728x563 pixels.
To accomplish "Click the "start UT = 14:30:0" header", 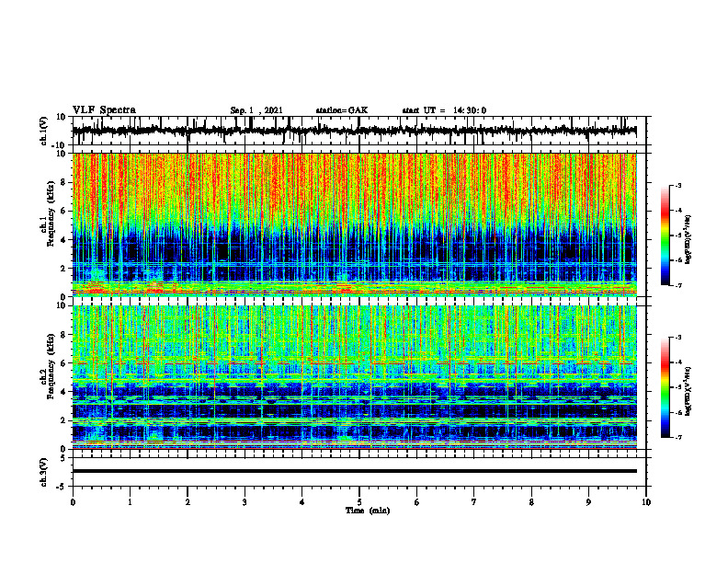I will click(444, 110).
